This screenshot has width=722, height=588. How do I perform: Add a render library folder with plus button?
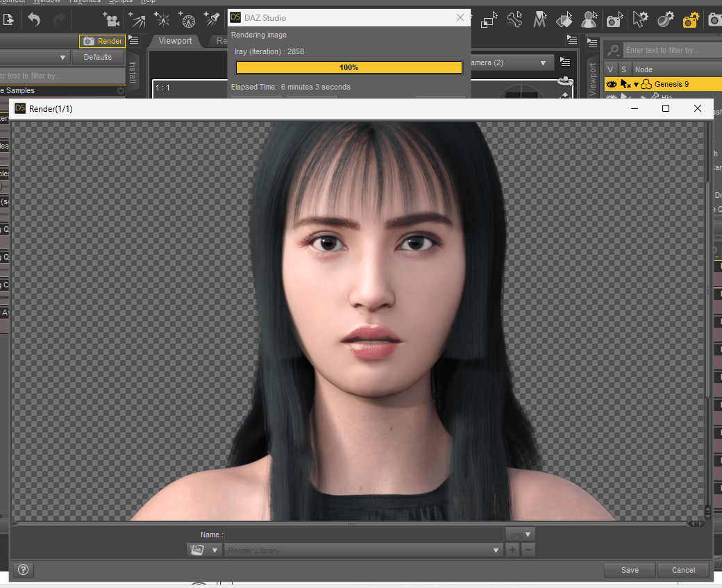512,550
